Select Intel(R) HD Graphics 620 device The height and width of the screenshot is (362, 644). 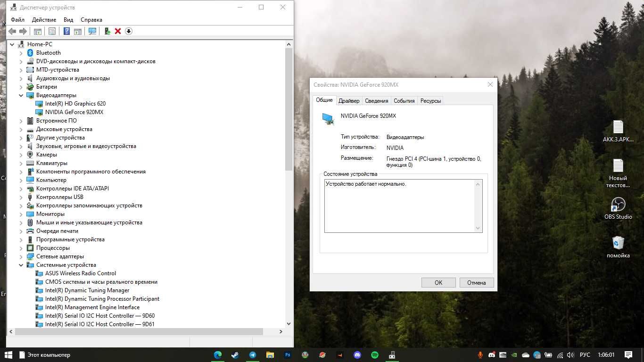pos(75,104)
